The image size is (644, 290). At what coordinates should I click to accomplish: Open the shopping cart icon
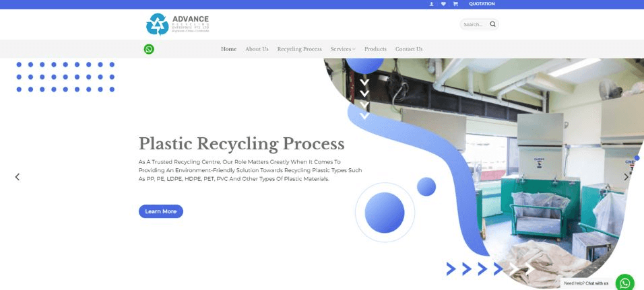point(455,4)
